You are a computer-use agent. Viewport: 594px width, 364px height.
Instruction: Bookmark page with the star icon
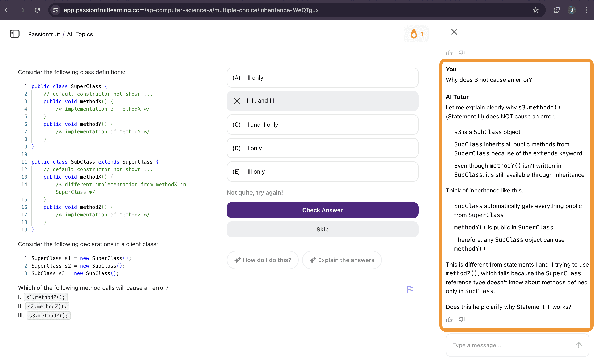(x=535, y=10)
